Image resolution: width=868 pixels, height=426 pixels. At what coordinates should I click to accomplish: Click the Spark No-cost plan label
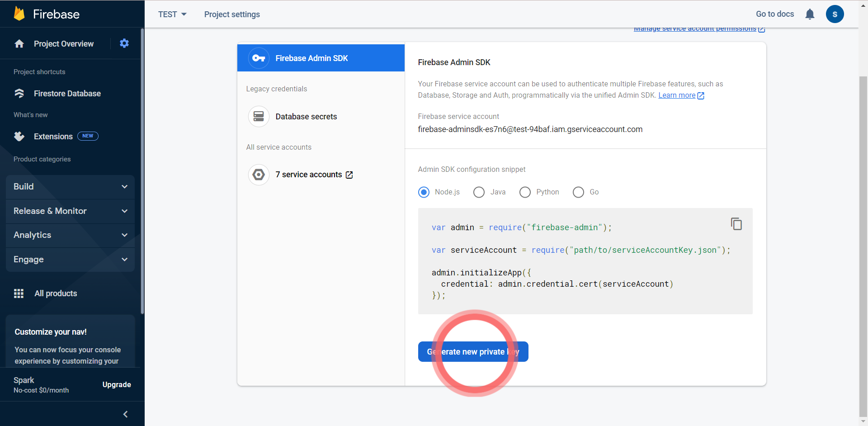(x=41, y=385)
